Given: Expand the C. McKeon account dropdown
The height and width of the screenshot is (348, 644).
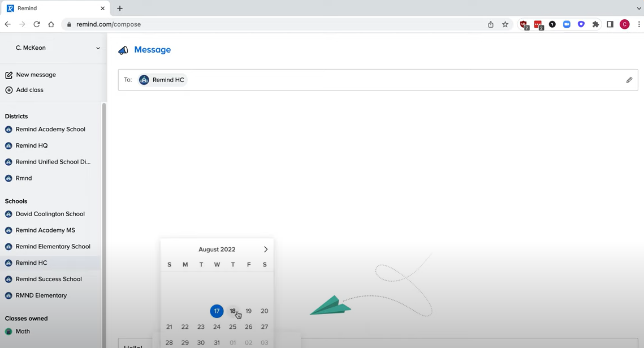Looking at the screenshot, I should point(97,48).
